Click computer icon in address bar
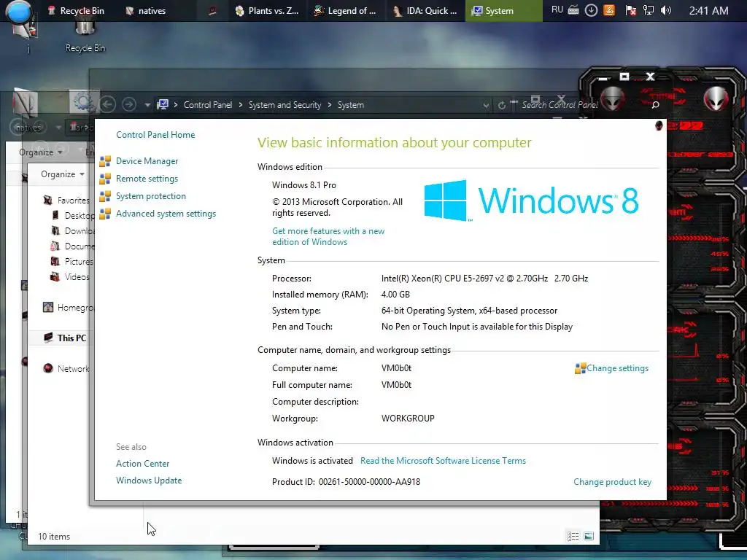This screenshot has width=747, height=560. coord(163,104)
